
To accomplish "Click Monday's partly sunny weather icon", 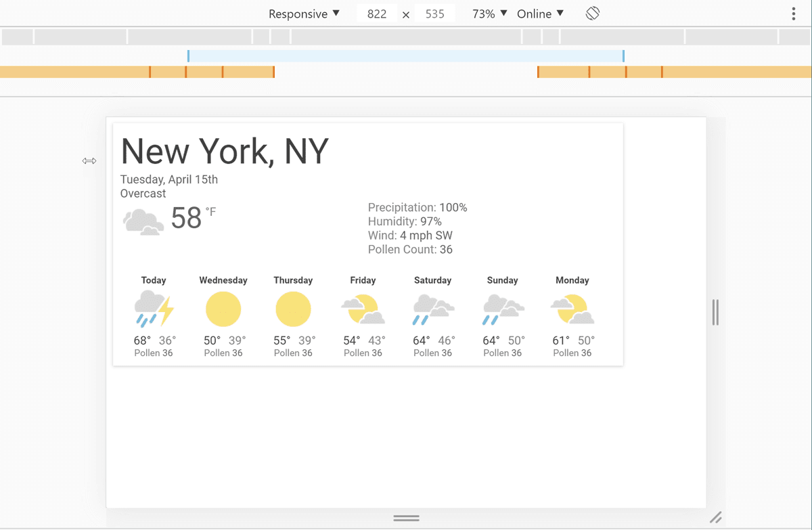I will click(x=572, y=309).
